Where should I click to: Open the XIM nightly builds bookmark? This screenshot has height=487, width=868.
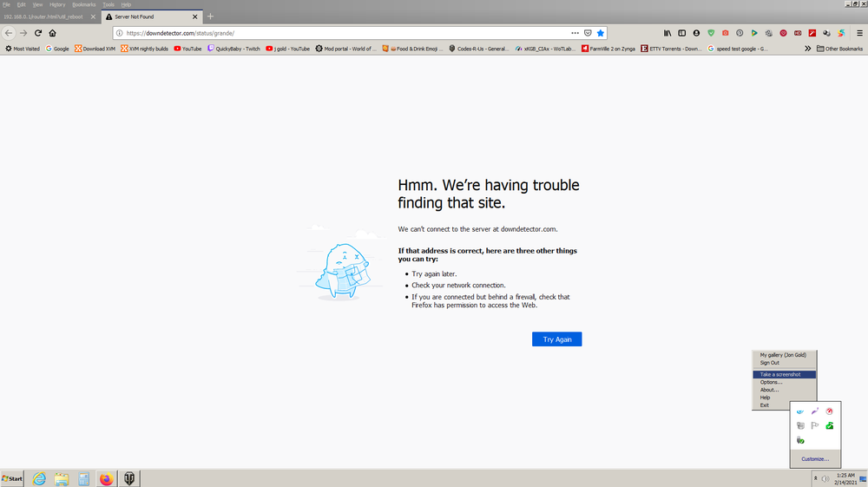pos(144,49)
